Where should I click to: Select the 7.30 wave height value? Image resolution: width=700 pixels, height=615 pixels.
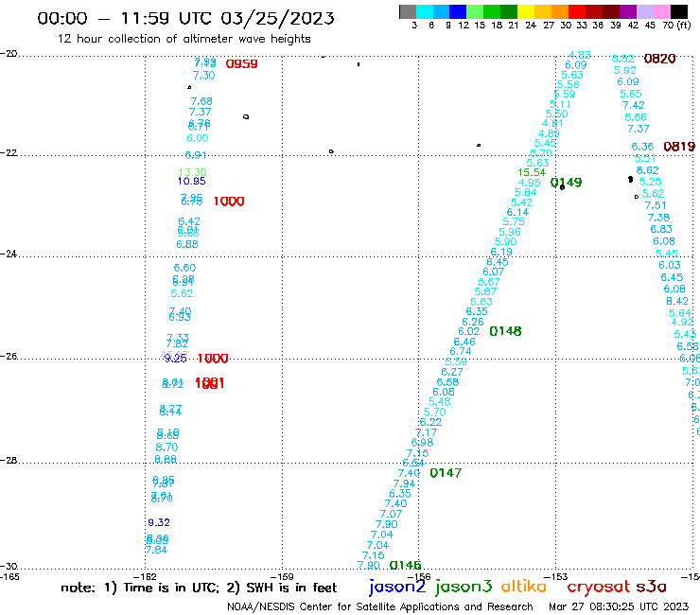203,76
